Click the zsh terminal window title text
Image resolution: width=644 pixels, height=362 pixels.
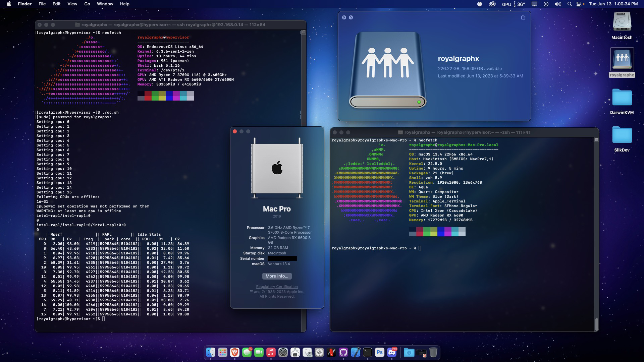tap(467, 132)
